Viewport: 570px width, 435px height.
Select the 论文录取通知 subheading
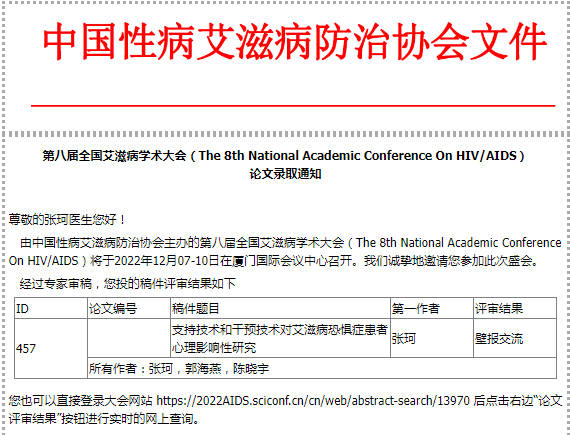(x=285, y=174)
